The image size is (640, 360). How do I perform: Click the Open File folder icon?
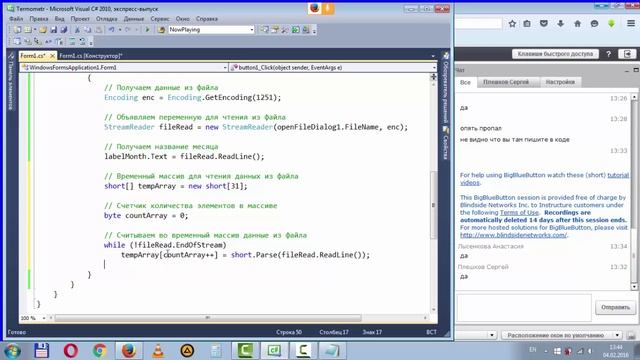coord(42,30)
